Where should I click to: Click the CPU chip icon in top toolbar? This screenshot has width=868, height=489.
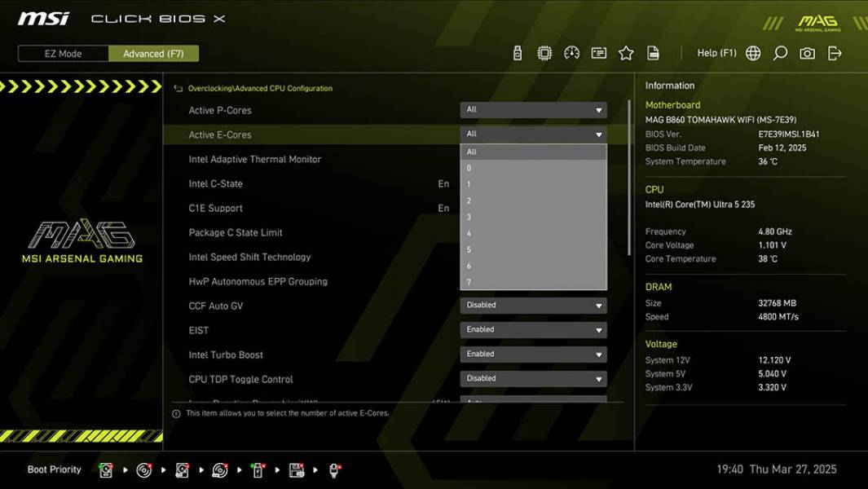[544, 53]
